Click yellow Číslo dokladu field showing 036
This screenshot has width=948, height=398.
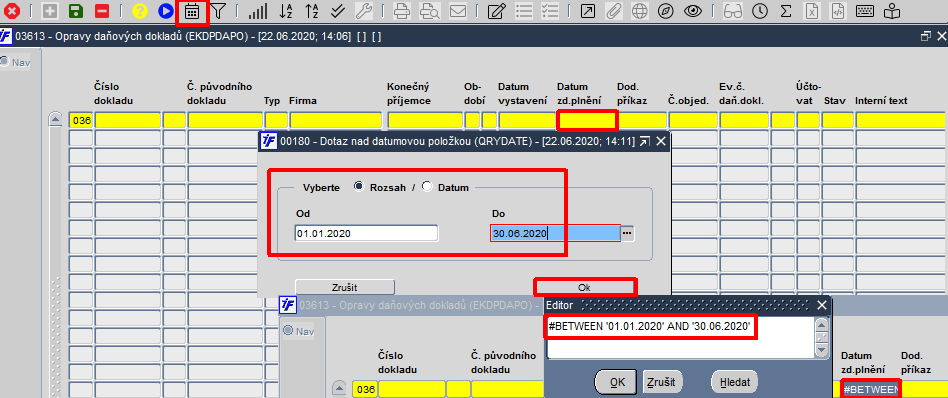click(x=81, y=120)
